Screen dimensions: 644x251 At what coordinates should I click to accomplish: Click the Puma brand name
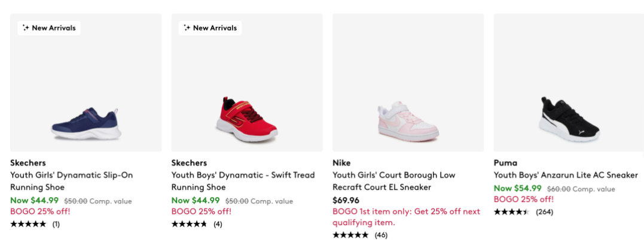[x=505, y=163]
